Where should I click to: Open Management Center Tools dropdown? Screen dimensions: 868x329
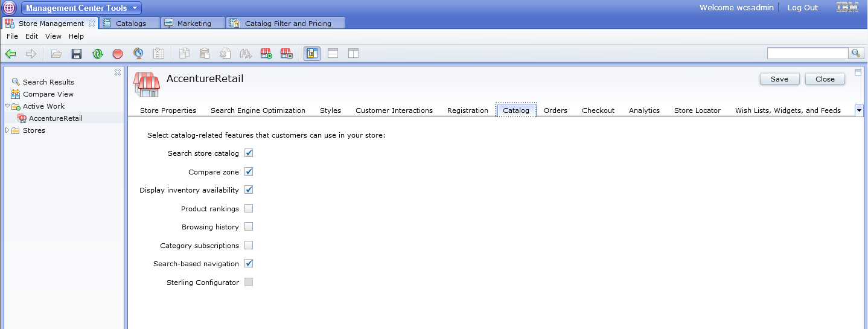point(81,8)
